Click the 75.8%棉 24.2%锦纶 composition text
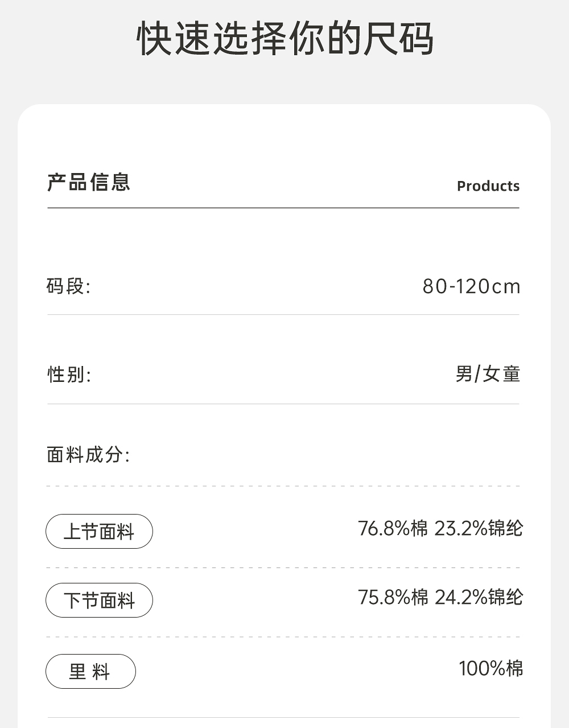 coord(440,598)
